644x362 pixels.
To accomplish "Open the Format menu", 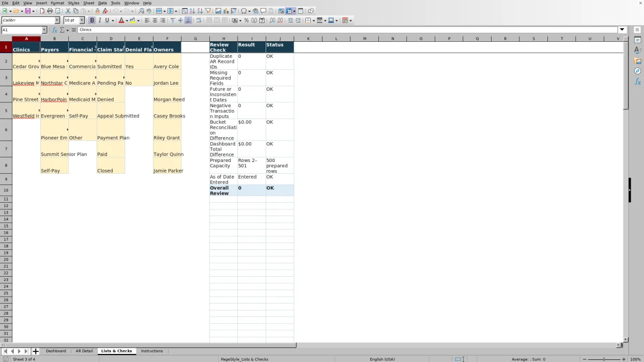I will pos(57,3).
